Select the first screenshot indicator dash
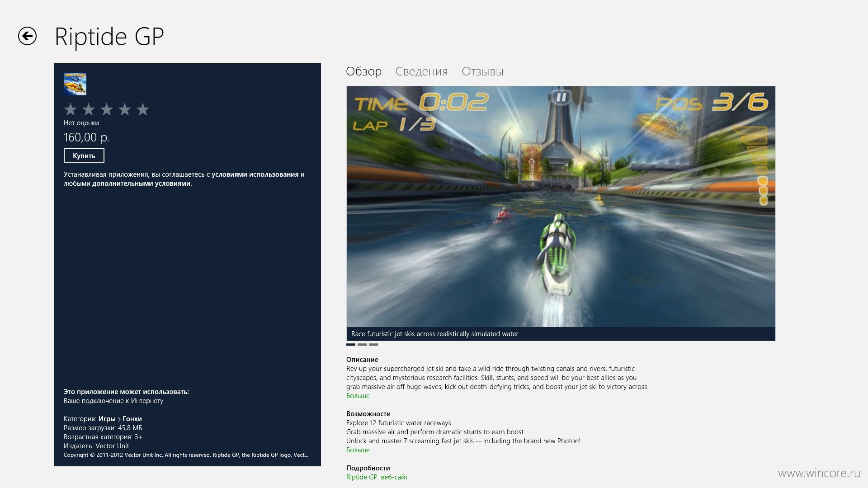This screenshot has height=488, width=868. click(x=351, y=344)
